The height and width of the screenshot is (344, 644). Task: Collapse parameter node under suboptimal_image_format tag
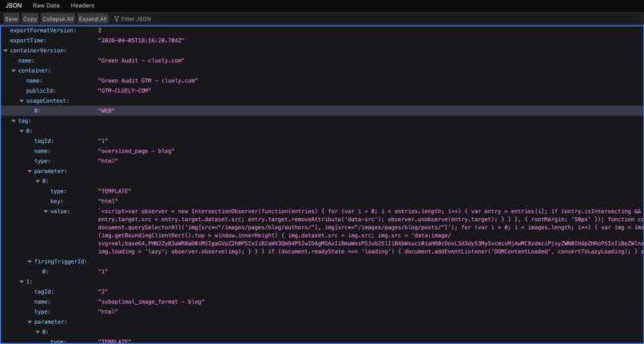click(x=30, y=322)
